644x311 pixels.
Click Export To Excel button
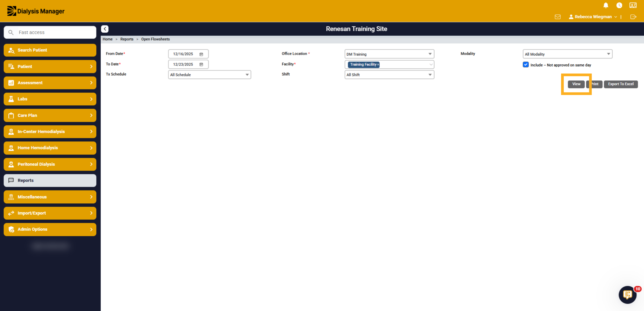[621, 84]
